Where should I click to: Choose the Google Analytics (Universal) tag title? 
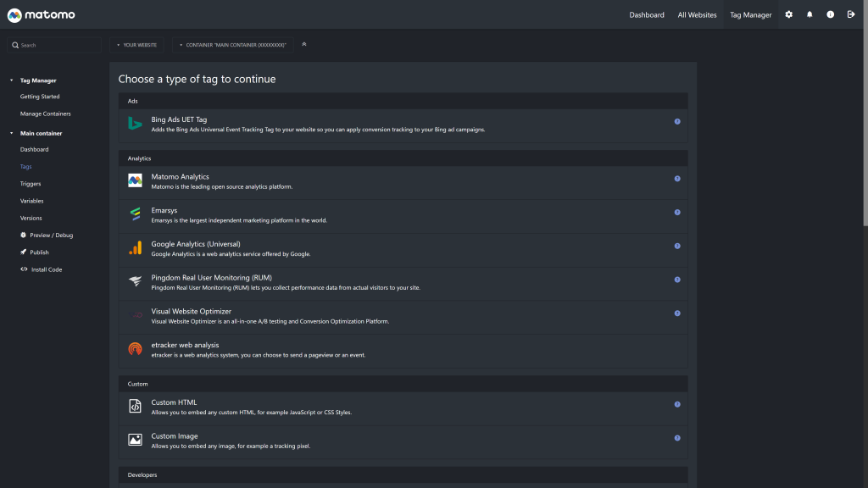click(196, 244)
